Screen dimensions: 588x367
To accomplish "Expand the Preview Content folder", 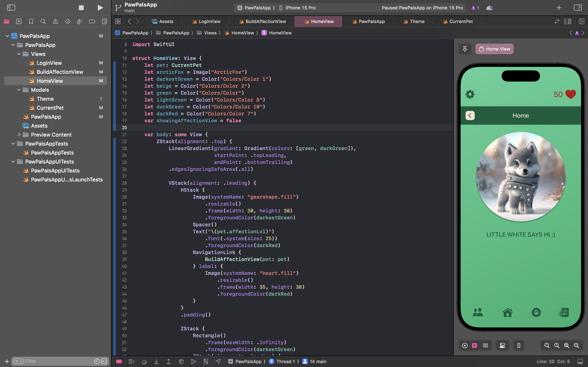I will (x=19, y=135).
